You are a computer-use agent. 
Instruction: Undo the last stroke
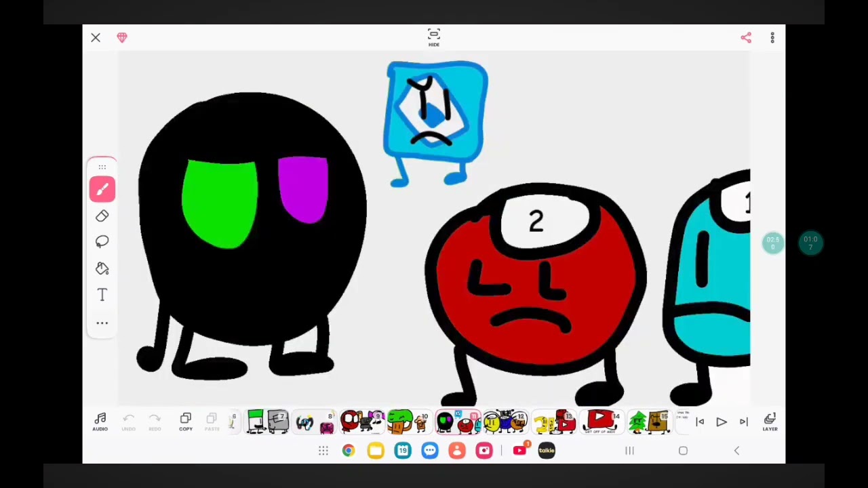128,422
